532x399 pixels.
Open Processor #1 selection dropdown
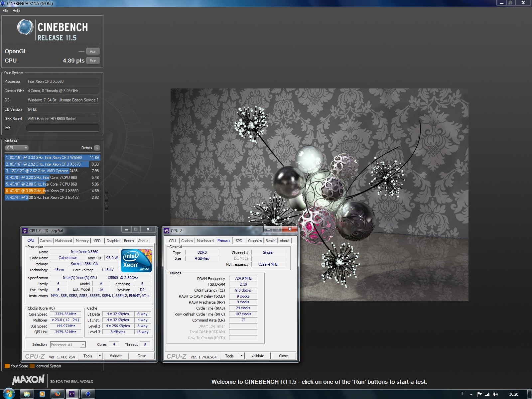click(68, 345)
